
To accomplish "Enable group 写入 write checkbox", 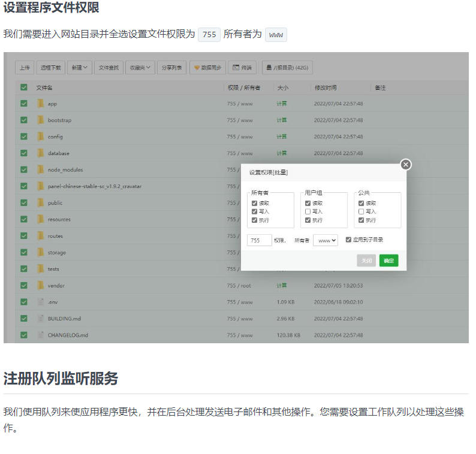I will [x=308, y=211].
